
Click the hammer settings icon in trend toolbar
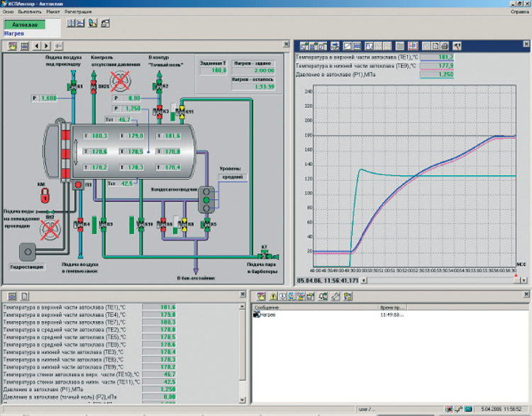tap(458, 46)
